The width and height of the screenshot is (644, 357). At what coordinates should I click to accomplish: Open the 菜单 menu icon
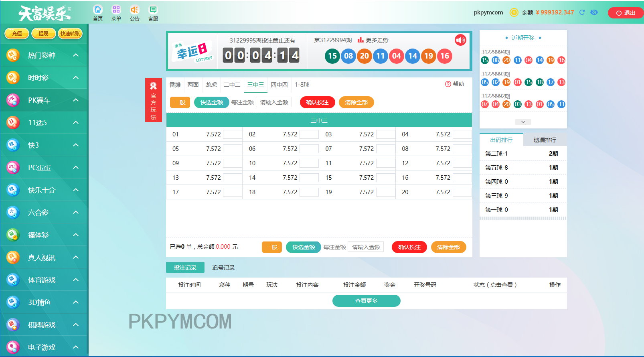[116, 10]
